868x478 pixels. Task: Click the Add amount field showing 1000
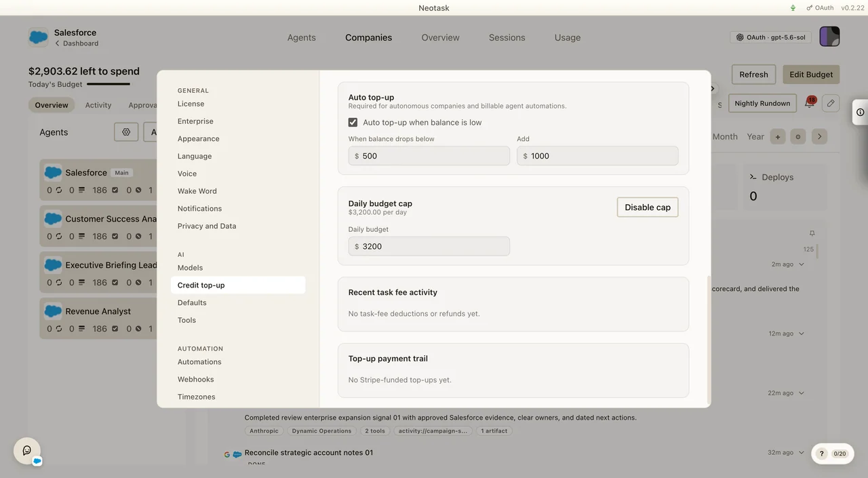click(x=597, y=156)
